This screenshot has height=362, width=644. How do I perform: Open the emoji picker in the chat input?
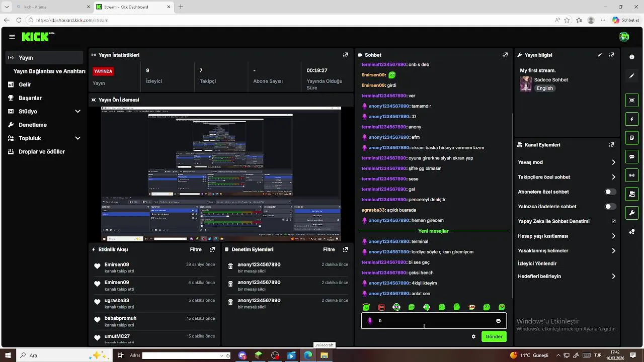[498, 321]
